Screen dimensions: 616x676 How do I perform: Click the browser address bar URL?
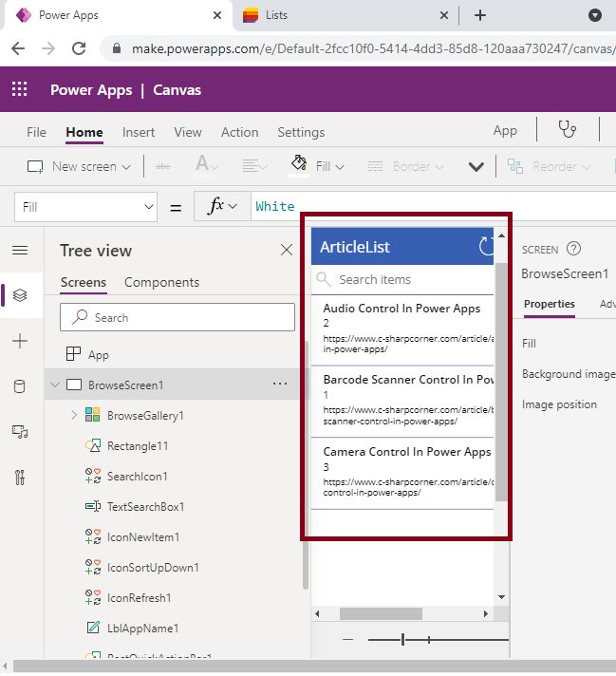(x=373, y=48)
